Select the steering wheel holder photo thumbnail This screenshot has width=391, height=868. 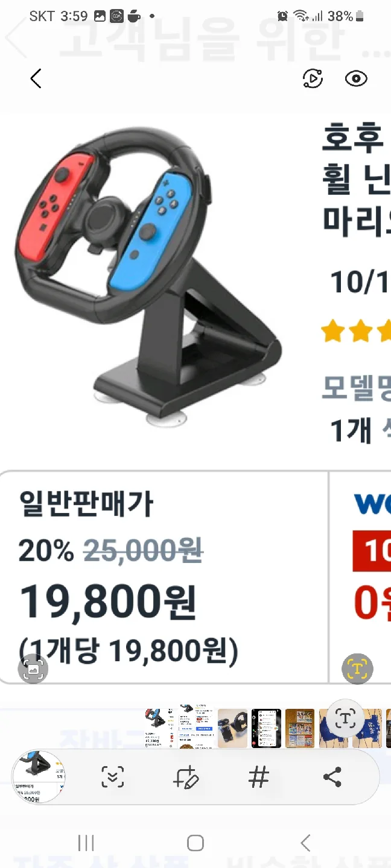point(233,729)
